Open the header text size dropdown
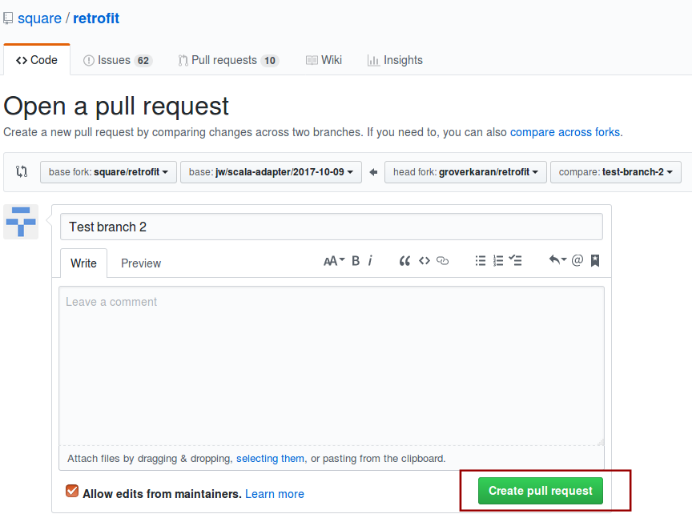Image resolution: width=693 pixels, height=531 pixels. click(x=333, y=261)
